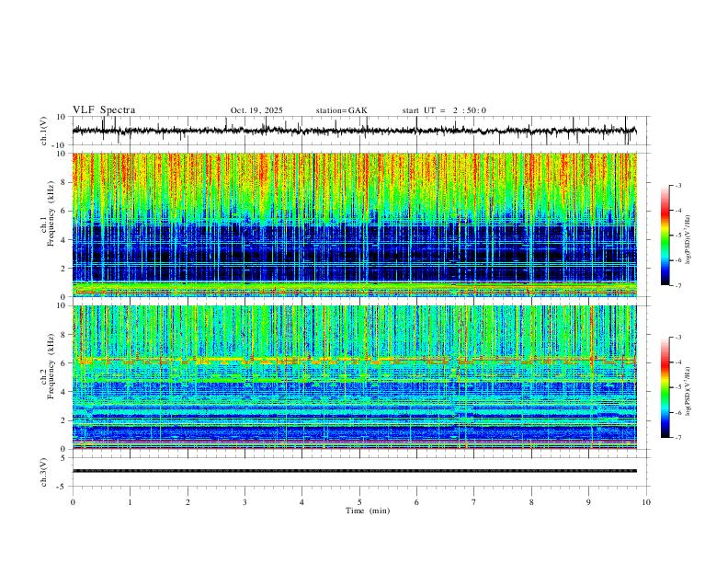Click the "-5" label on ch.2 color bar
Viewport: 728px width, 563px height.
(677, 387)
